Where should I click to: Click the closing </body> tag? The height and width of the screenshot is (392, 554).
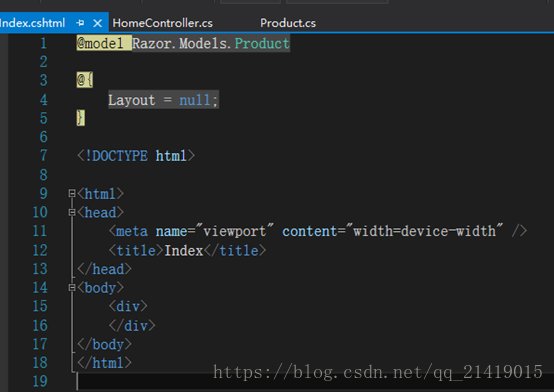(104, 344)
